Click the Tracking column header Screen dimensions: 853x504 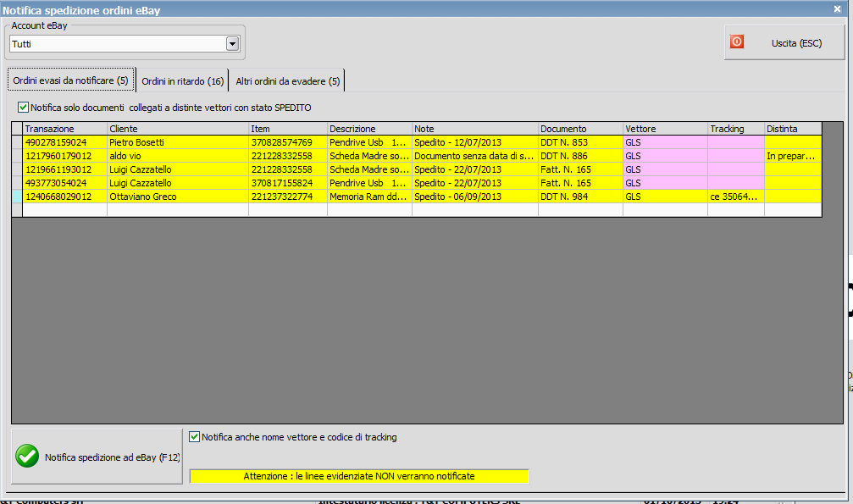(x=736, y=129)
